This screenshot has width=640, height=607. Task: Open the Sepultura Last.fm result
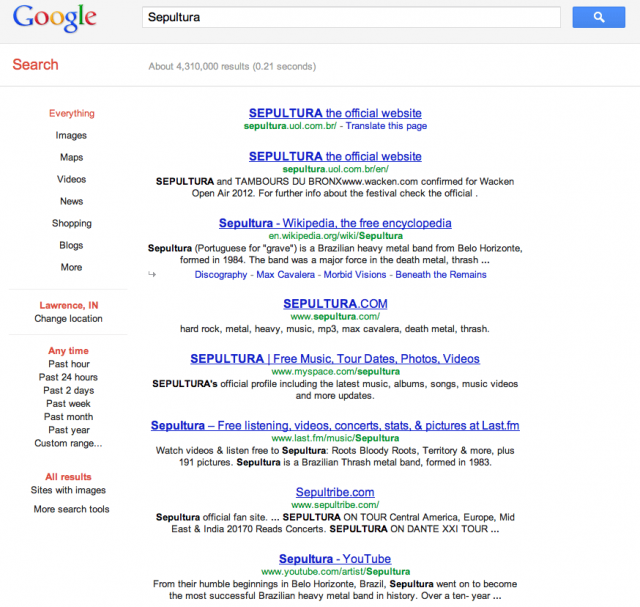[335, 425]
